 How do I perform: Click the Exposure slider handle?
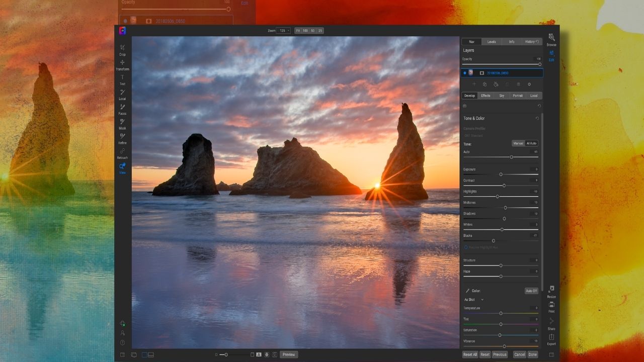[501, 174]
